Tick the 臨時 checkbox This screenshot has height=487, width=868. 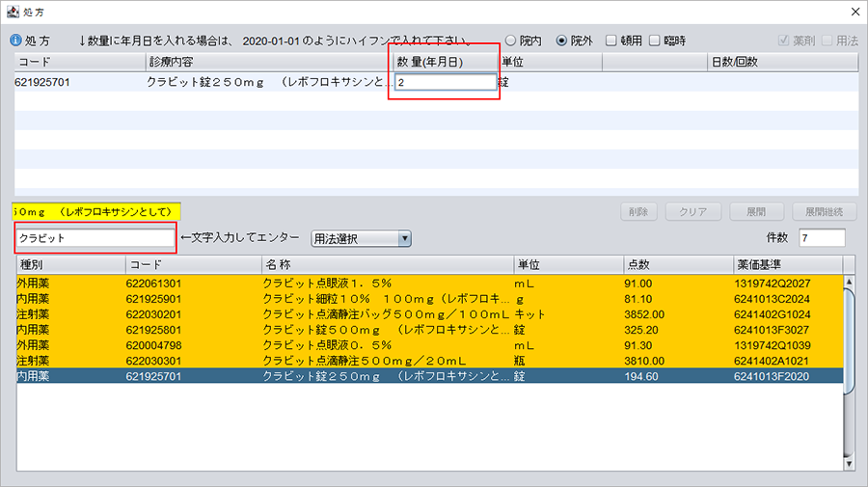(655, 41)
